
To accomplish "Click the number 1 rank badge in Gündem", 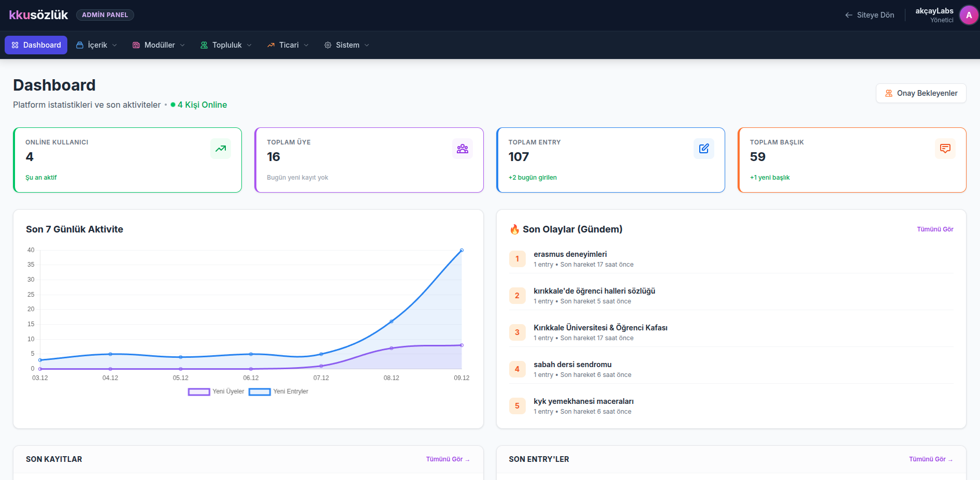I will 517,259.
